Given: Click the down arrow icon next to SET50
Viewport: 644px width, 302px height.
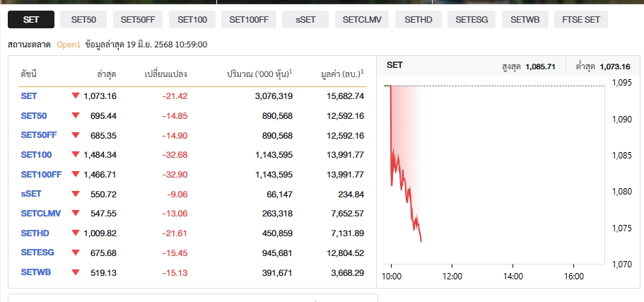Looking at the screenshot, I should click(76, 115).
